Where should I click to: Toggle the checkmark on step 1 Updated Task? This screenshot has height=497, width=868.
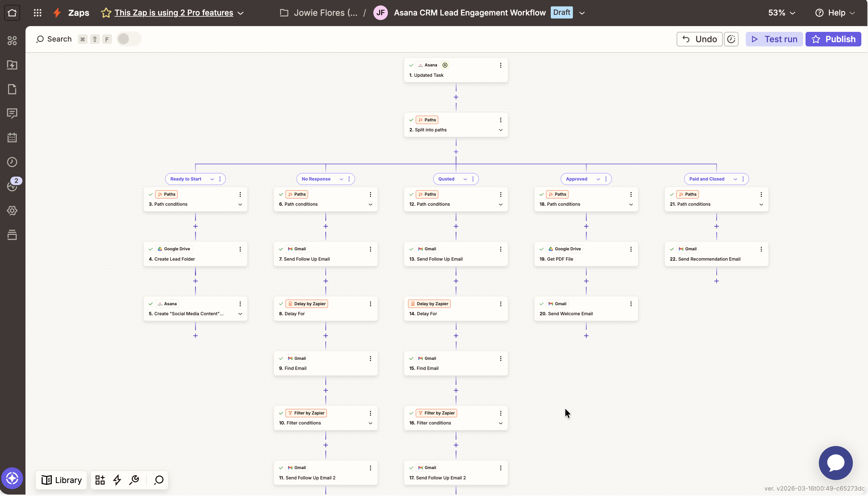[x=411, y=65]
